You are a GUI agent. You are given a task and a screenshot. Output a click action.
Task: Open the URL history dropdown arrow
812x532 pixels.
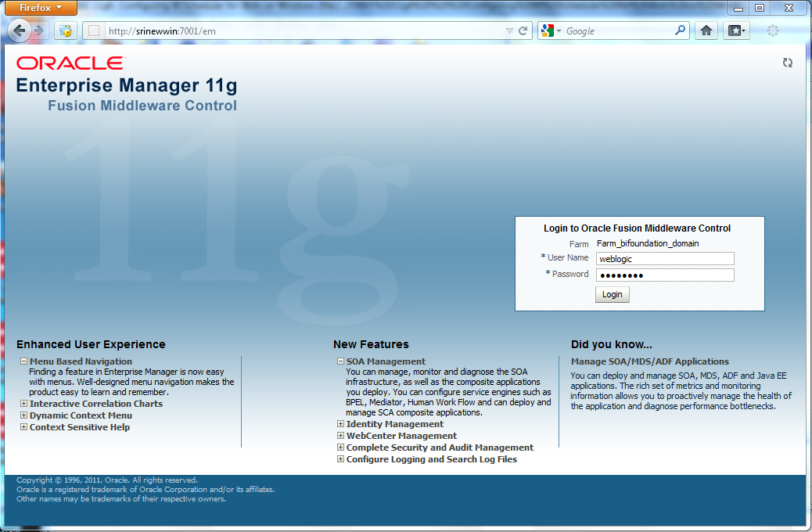509,31
